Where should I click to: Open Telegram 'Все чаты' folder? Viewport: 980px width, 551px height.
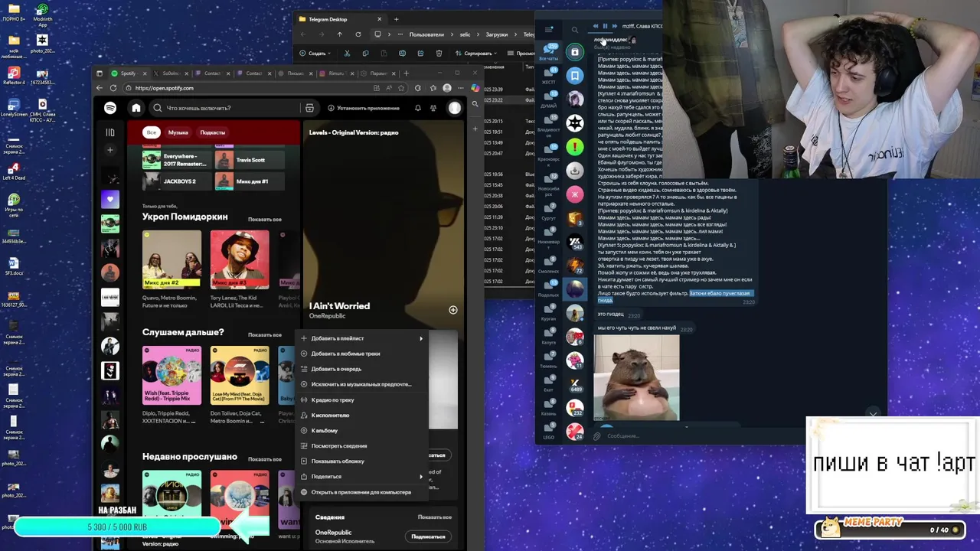point(548,52)
